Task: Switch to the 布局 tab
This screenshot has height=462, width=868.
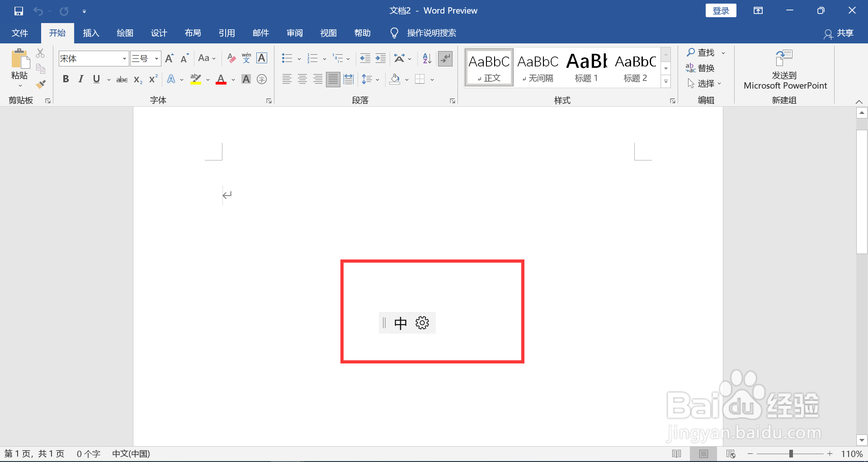Action: pos(193,33)
